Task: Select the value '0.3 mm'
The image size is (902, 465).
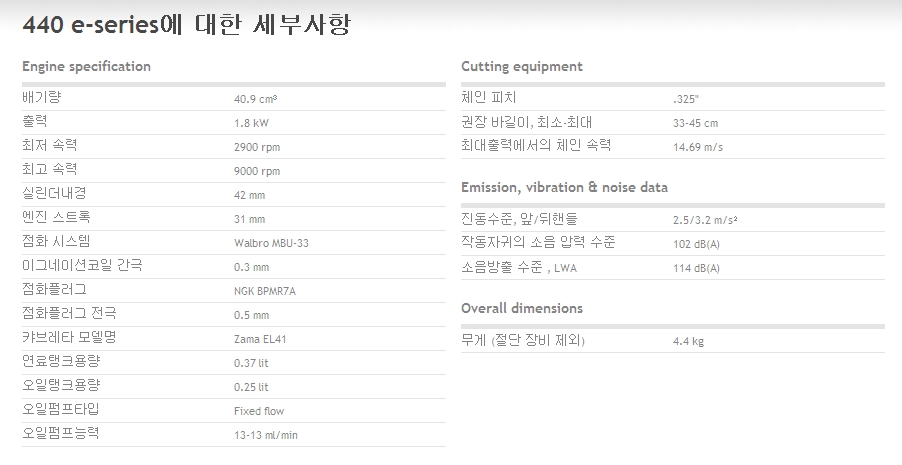Action: coord(251,268)
